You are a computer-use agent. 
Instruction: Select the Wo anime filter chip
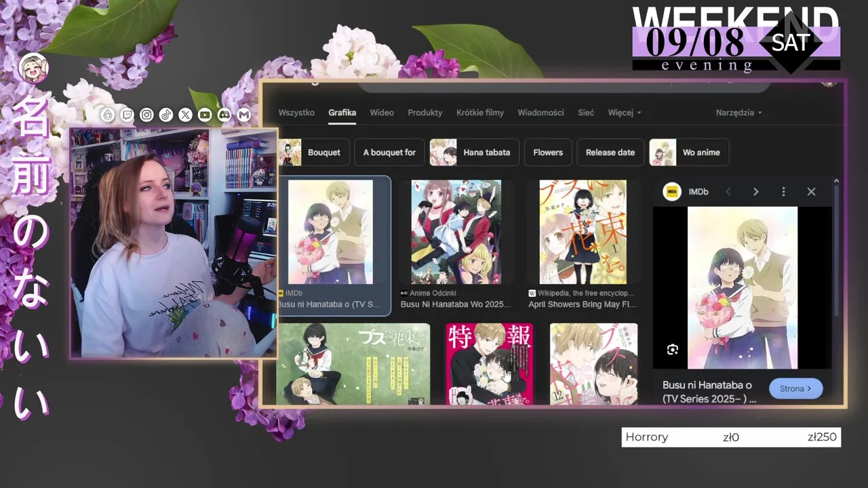[689, 152]
